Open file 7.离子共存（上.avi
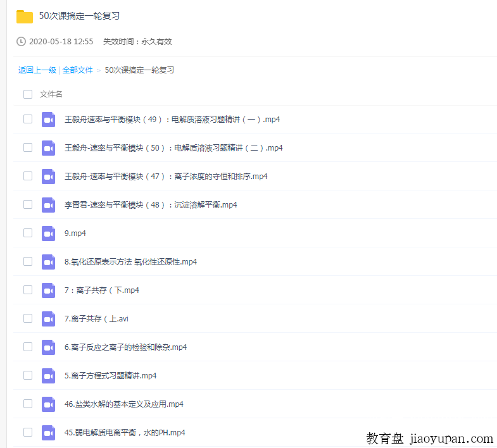Screen dimensions: 497x448 pyautogui.click(x=96, y=319)
